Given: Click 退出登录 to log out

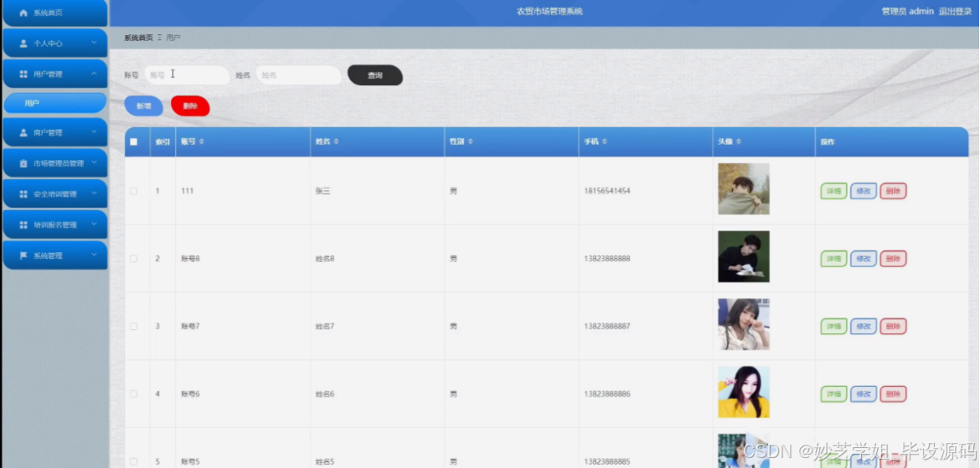Looking at the screenshot, I should (x=955, y=11).
